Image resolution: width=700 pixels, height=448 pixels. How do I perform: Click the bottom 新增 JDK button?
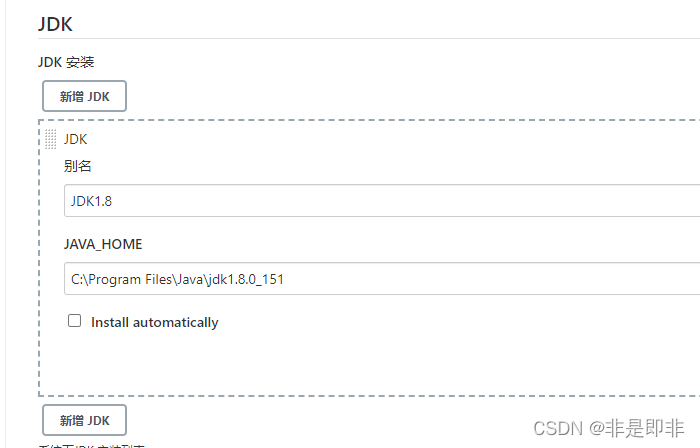(84, 419)
